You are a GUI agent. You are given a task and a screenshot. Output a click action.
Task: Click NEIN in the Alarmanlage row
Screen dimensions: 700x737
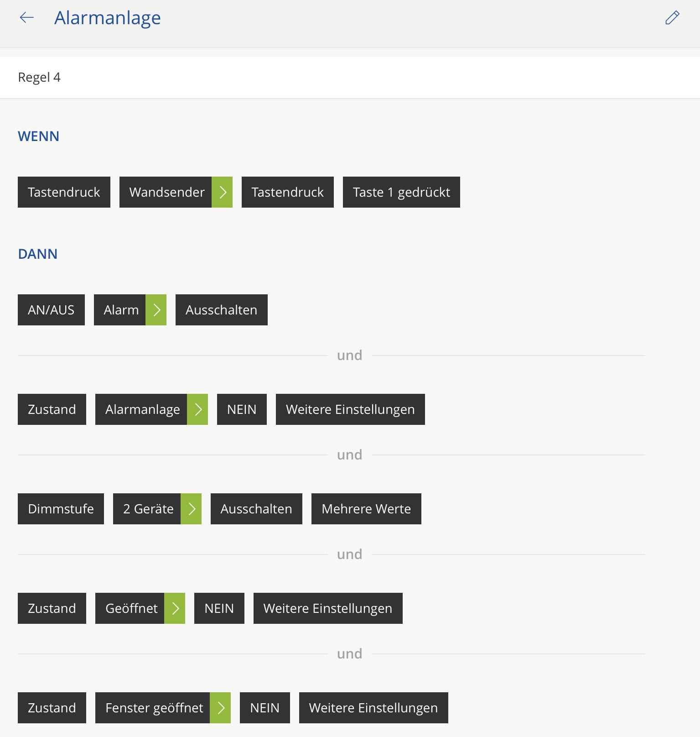(x=242, y=409)
